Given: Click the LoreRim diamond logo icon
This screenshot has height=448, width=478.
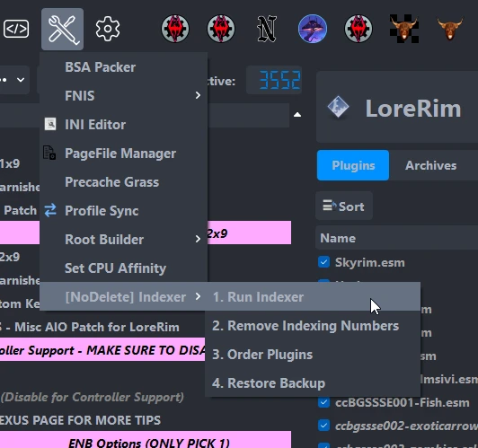Looking at the screenshot, I should [x=338, y=107].
